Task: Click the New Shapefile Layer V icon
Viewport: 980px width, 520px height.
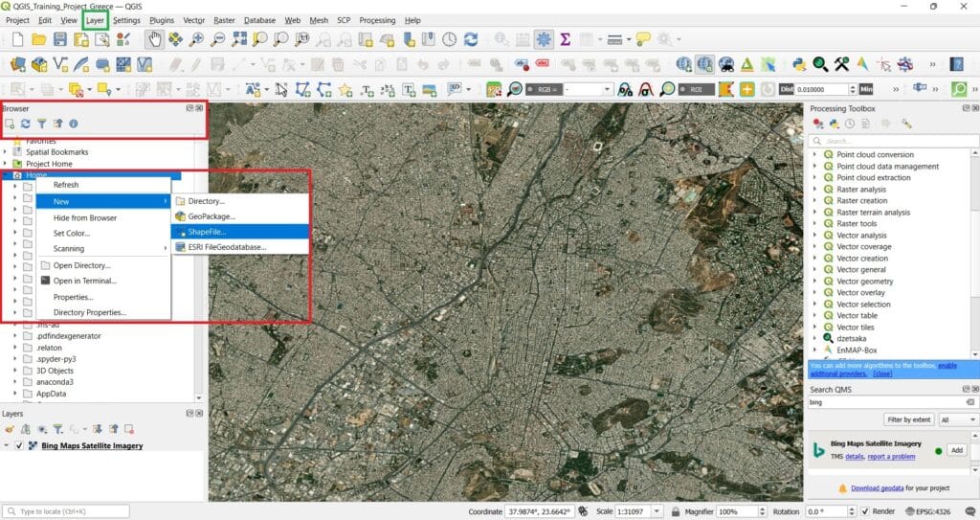Action: [x=60, y=64]
